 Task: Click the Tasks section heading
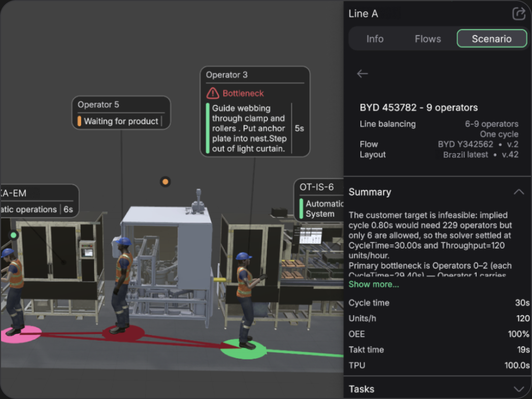[x=361, y=389]
